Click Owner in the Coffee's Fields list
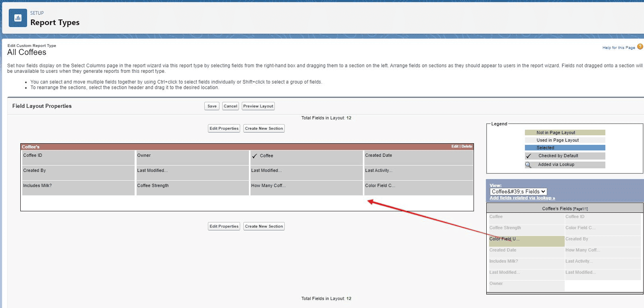The width and height of the screenshot is (644, 308). [x=526, y=286]
